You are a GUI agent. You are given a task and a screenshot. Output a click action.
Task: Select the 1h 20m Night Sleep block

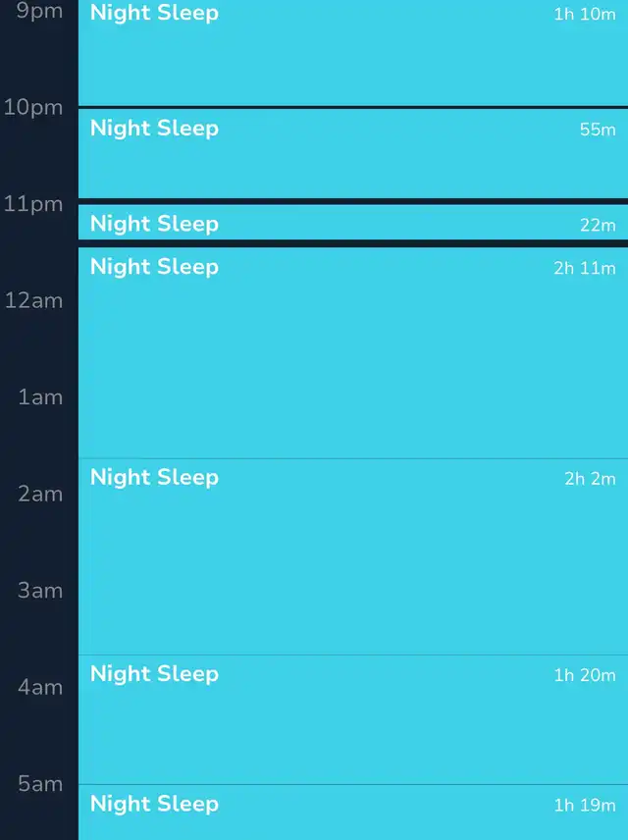353,719
